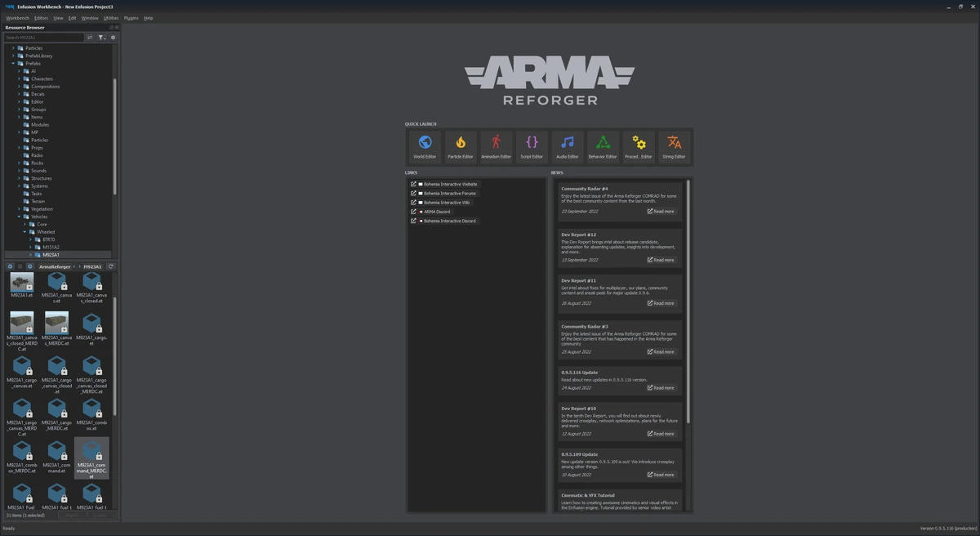Image resolution: width=980 pixels, height=536 pixels.
Task: Open the Workbench menu
Action: pyautogui.click(x=16, y=17)
